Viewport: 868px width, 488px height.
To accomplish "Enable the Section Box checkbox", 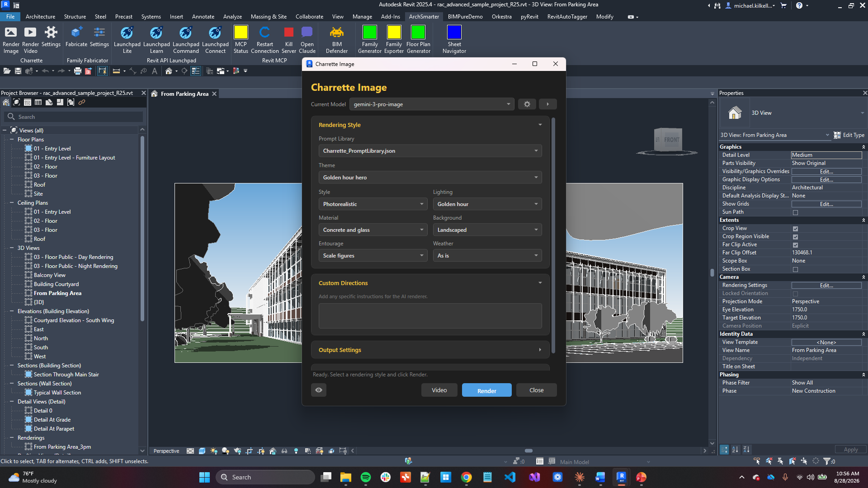I will pyautogui.click(x=795, y=269).
